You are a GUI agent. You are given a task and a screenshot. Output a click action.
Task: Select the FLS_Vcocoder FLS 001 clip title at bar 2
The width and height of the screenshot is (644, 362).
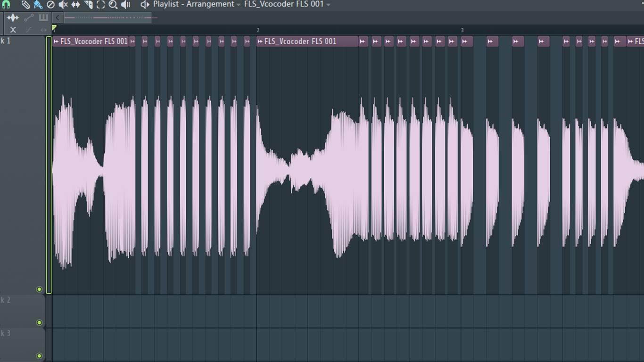[x=300, y=41]
